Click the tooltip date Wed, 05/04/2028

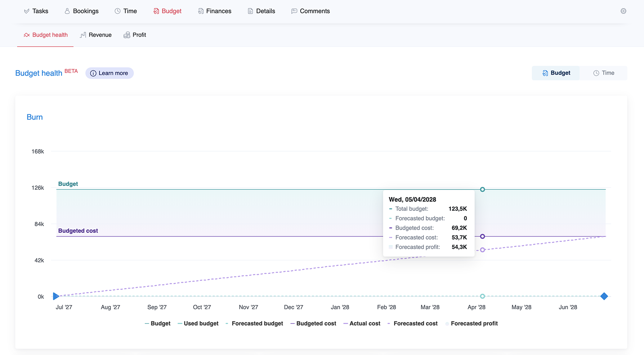click(413, 199)
